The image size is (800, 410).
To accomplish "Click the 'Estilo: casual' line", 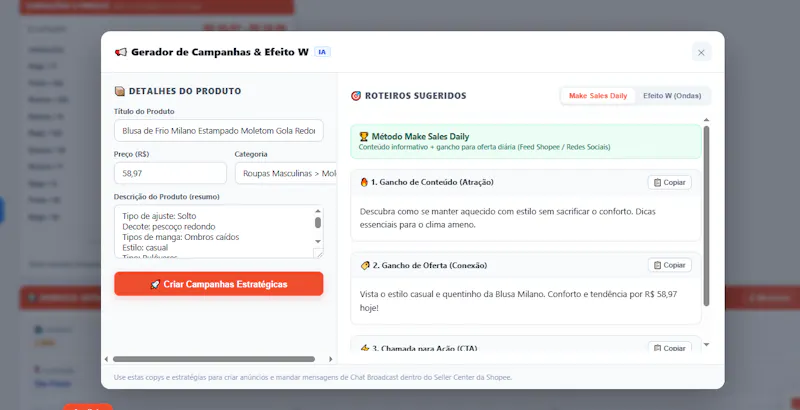I will (145, 247).
